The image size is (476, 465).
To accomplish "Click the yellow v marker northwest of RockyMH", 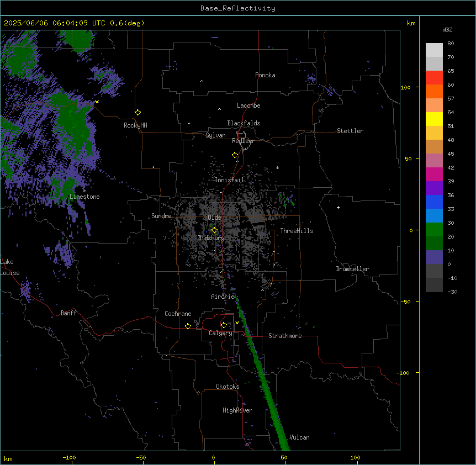I will [x=97, y=102].
